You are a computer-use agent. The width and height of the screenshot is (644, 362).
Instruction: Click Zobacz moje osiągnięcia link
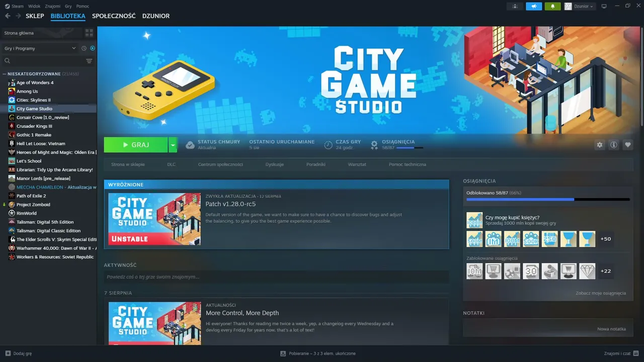601,293
